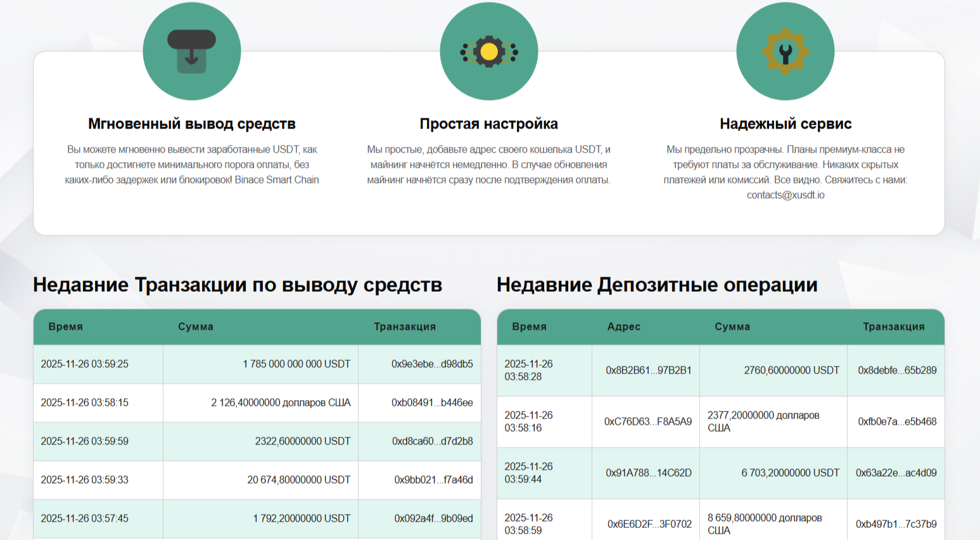Image resolution: width=980 pixels, height=540 pixels.
Task: Open withdrawal transaction 0xb08491...b446ee
Action: [x=432, y=403]
